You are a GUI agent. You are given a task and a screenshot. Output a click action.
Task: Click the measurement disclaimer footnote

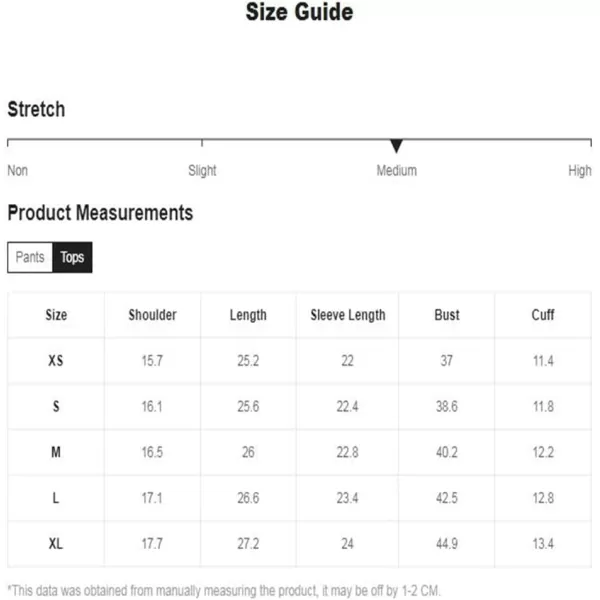coord(224,590)
